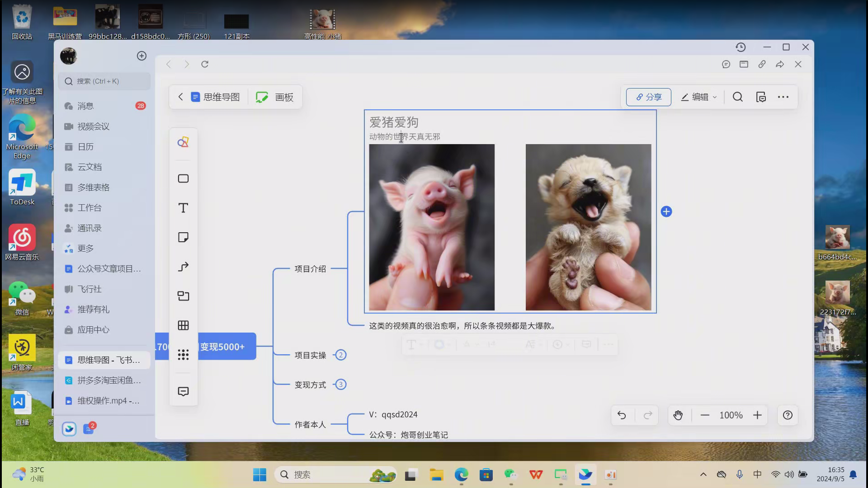Open 日历 in the sidebar

[104, 147]
